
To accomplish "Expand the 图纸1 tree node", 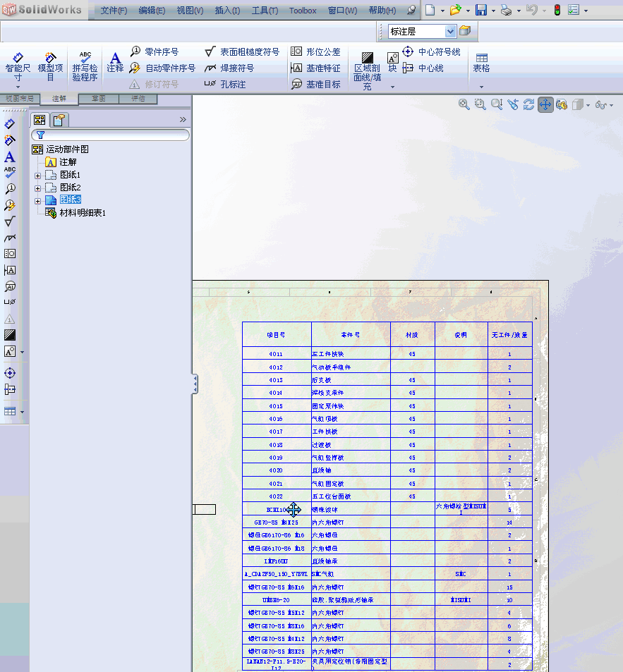I will point(37,176).
